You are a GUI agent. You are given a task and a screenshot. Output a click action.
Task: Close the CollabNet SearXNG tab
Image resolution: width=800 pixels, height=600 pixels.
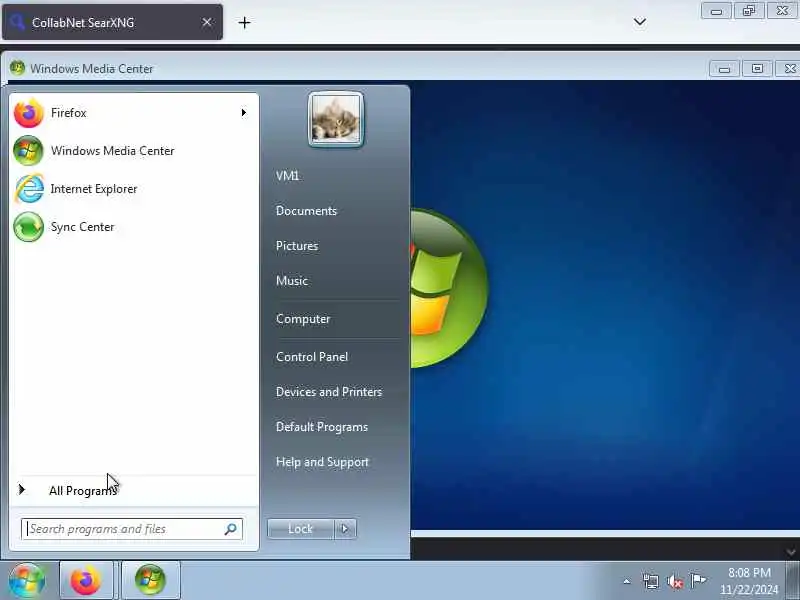pos(207,22)
